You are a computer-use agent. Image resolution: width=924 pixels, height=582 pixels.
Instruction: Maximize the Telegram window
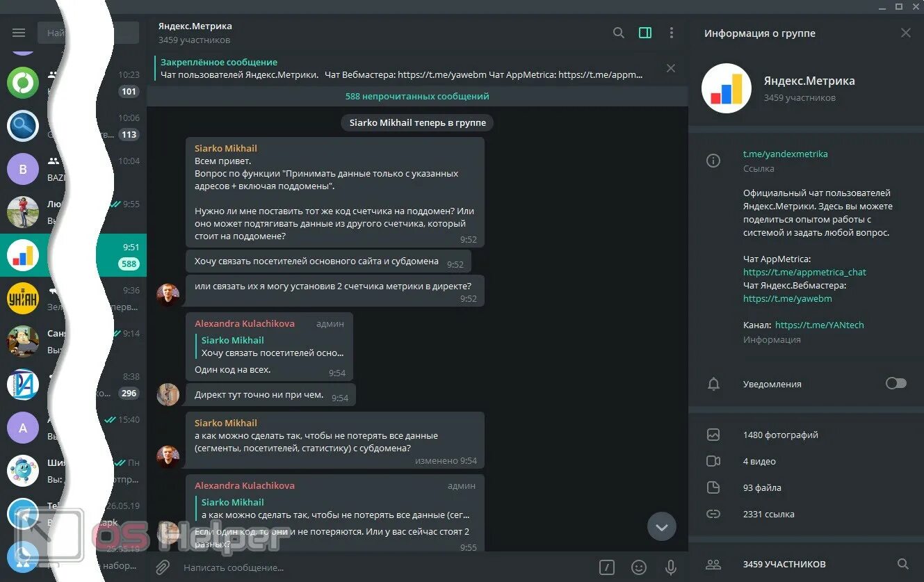[x=898, y=6]
